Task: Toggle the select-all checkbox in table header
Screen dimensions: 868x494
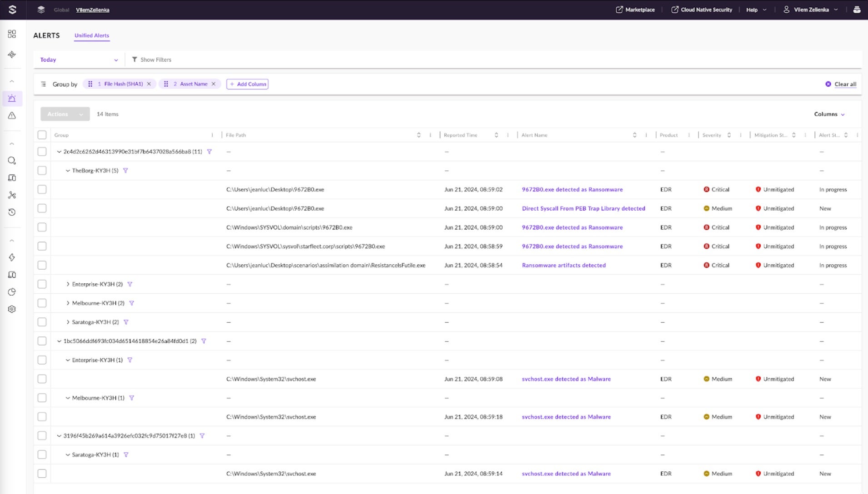Action: pyautogui.click(x=42, y=135)
